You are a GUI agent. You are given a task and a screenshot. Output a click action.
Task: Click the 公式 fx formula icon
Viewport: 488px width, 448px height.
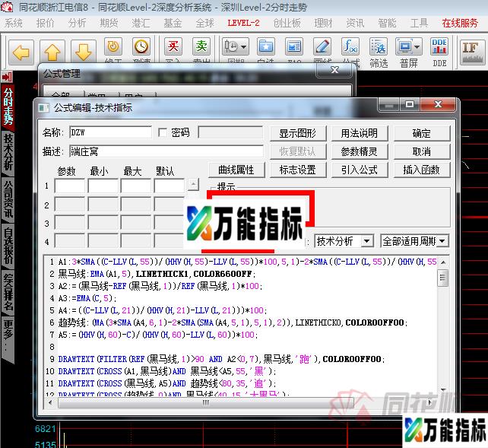click(350, 47)
